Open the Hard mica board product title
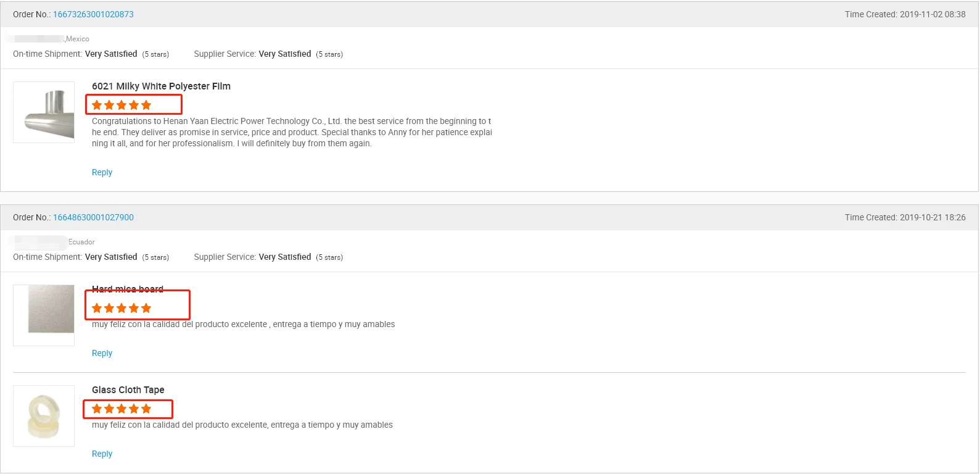 (x=127, y=289)
